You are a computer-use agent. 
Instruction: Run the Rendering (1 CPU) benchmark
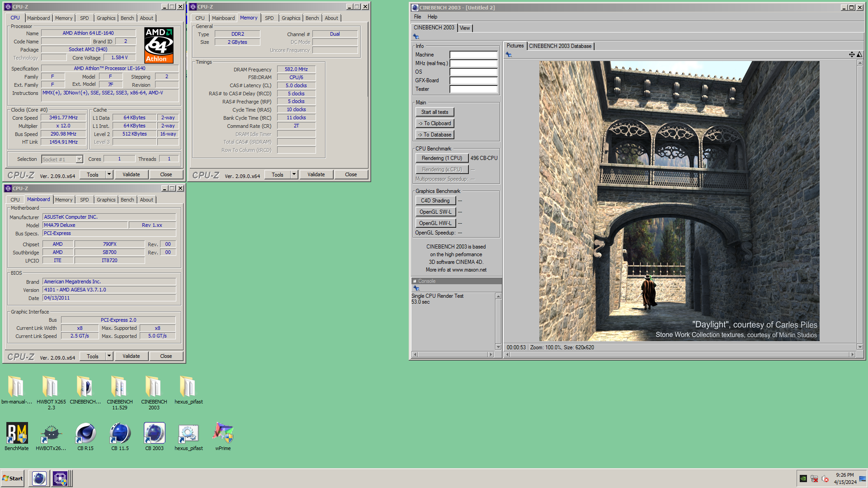[x=442, y=158]
